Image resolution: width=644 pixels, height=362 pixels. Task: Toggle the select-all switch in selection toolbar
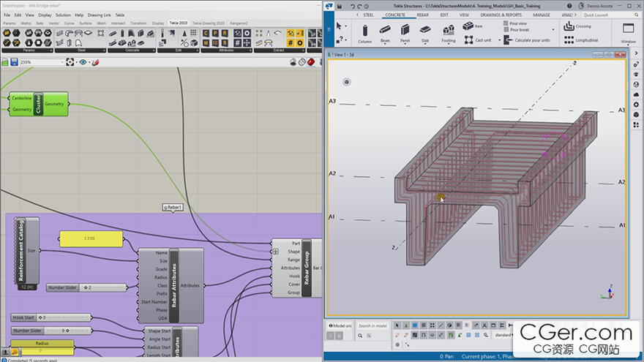pos(397,325)
